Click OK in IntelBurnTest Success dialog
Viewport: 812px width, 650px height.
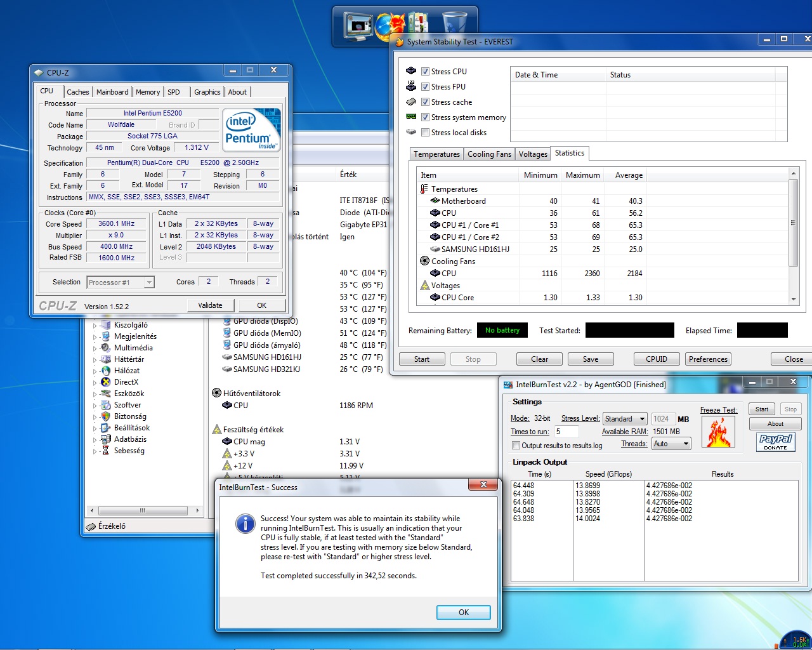click(x=464, y=613)
